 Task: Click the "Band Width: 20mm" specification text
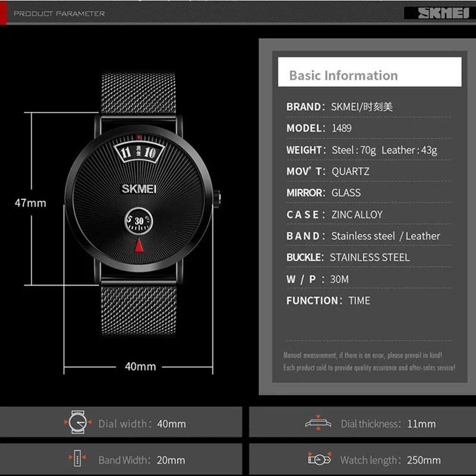click(x=142, y=460)
